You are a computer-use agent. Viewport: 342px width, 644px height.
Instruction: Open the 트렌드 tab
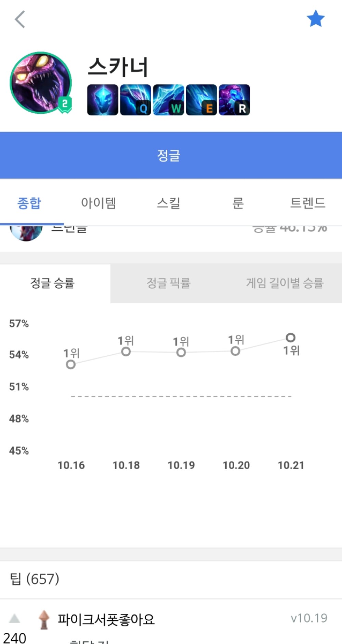[x=307, y=203]
